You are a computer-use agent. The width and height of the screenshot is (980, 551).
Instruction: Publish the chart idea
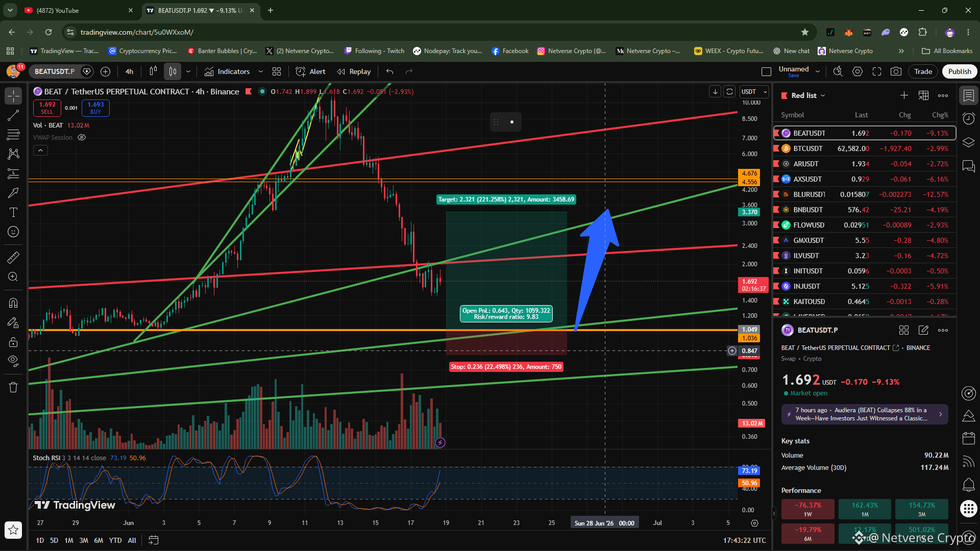coord(960,71)
